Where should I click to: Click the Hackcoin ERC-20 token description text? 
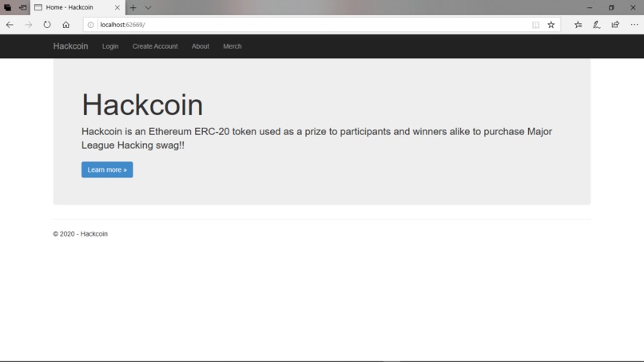pyautogui.click(x=316, y=138)
